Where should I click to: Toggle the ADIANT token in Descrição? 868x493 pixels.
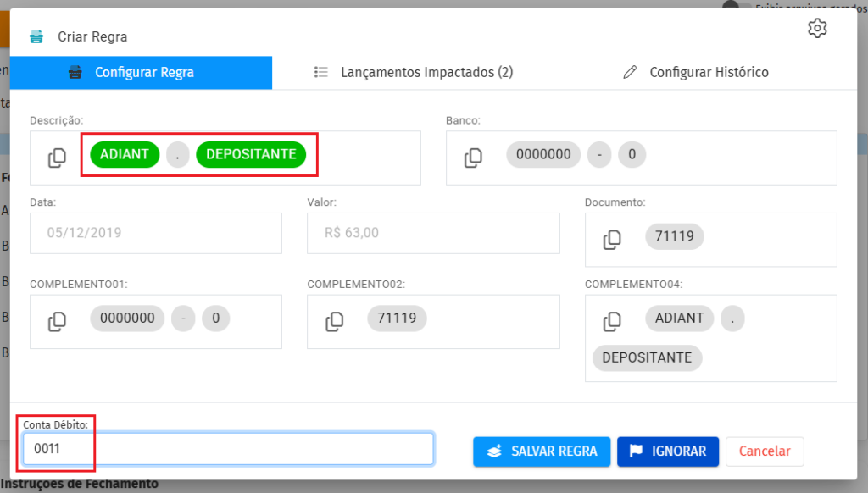click(125, 154)
